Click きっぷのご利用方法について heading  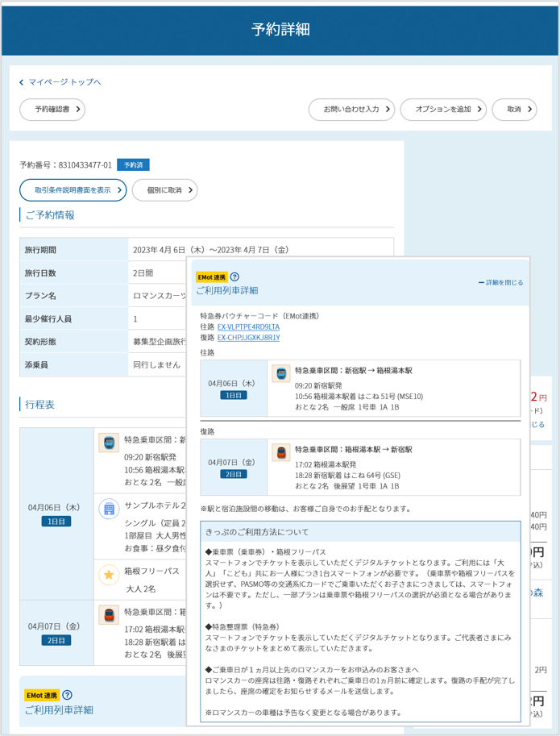[257, 532]
